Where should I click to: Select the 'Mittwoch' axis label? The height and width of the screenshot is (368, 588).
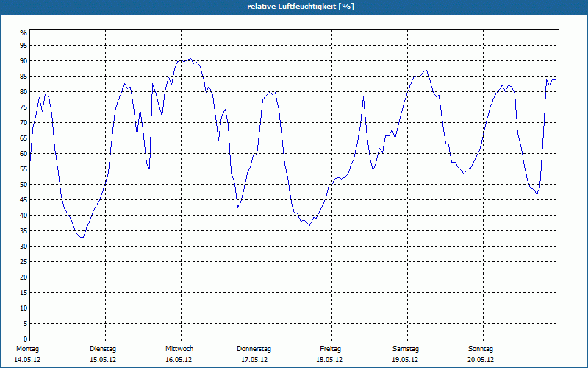(x=179, y=349)
